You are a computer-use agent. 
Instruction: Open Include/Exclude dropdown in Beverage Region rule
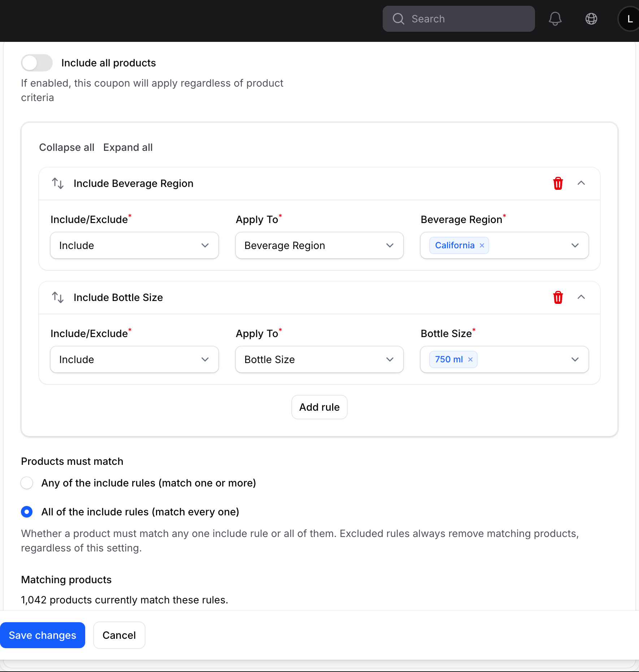point(134,245)
